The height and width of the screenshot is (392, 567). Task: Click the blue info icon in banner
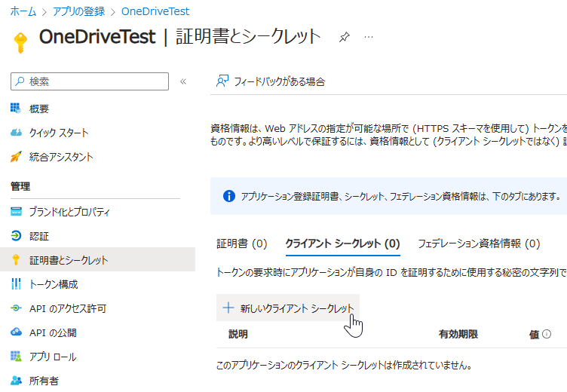[229, 196]
